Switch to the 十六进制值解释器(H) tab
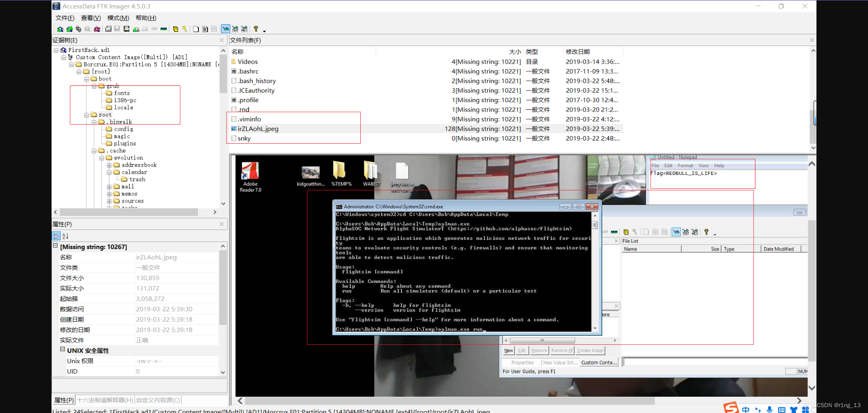The width and height of the screenshot is (868, 413). 105,400
